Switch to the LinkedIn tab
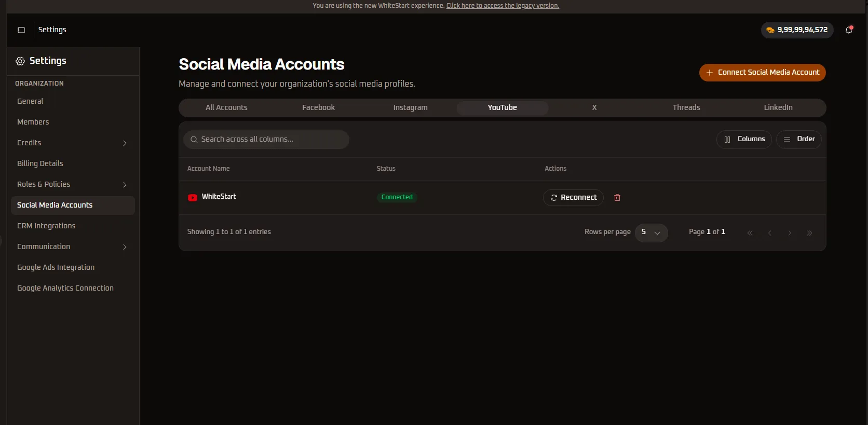The height and width of the screenshot is (425, 868). (778, 108)
